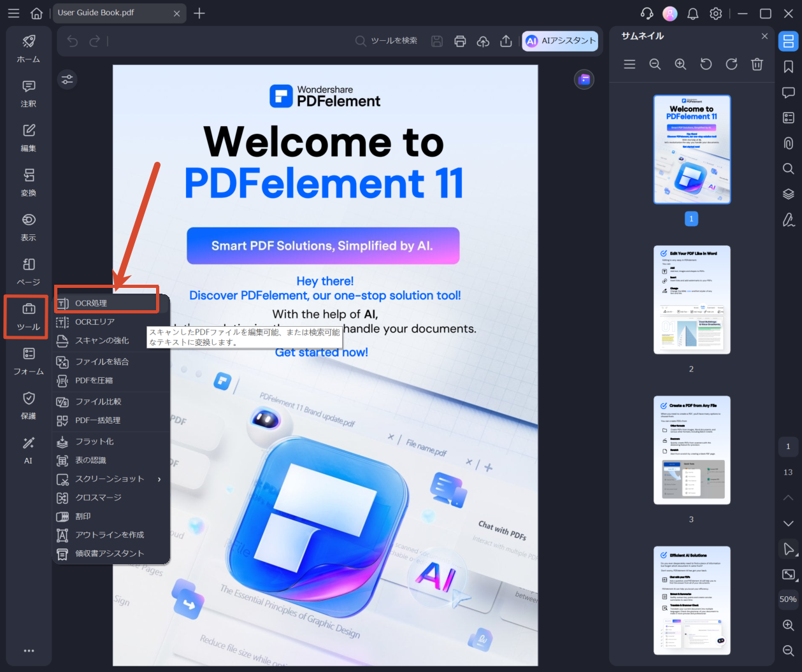Select 領収書アシスタント menu entry

[111, 554]
